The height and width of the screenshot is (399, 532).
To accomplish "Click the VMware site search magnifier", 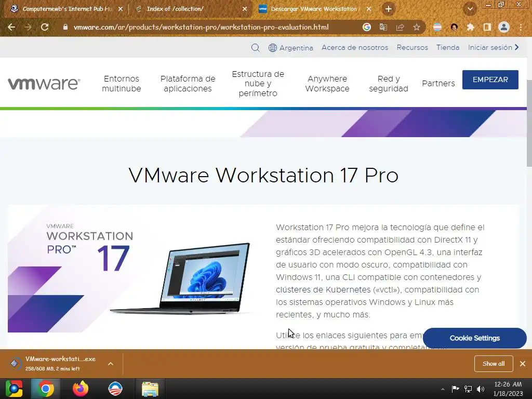I will click(256, 48).
